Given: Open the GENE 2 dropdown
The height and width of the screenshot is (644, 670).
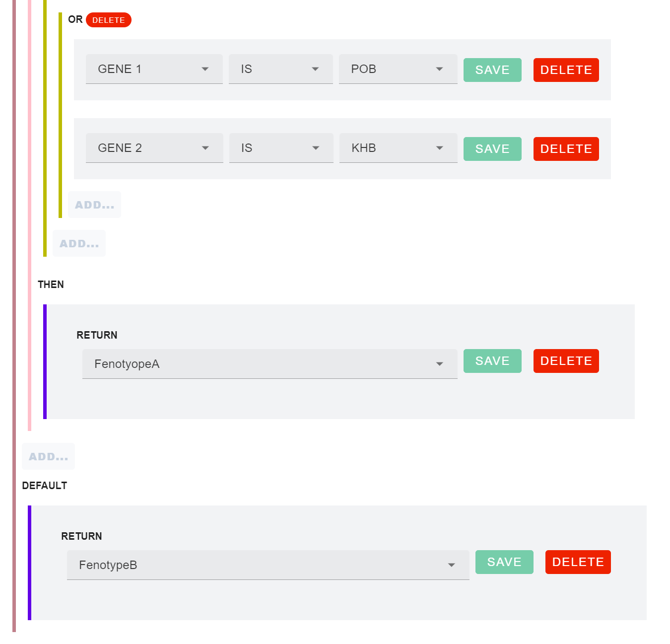Looking at the screenshot, I should [154, 148].
